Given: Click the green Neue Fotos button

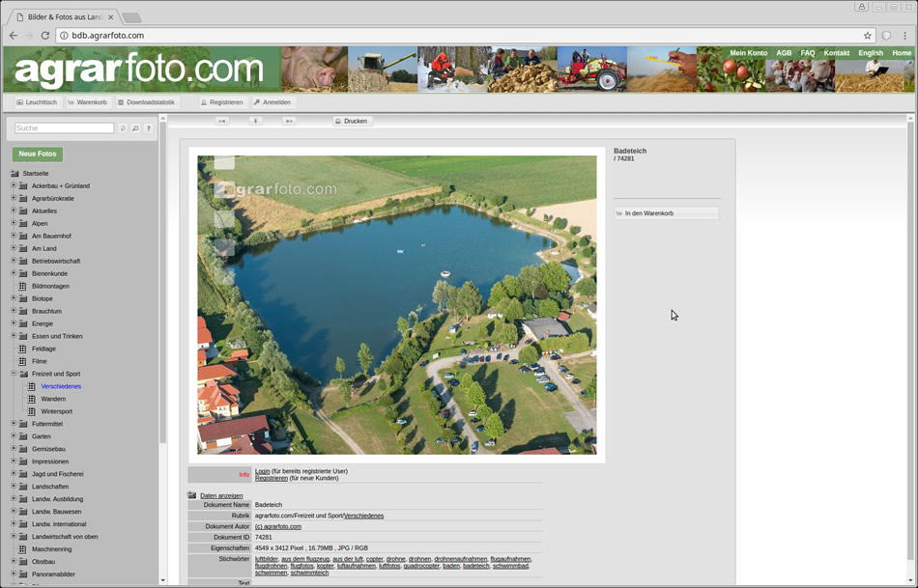Looking at the screenshot, I should pos(38,154).
